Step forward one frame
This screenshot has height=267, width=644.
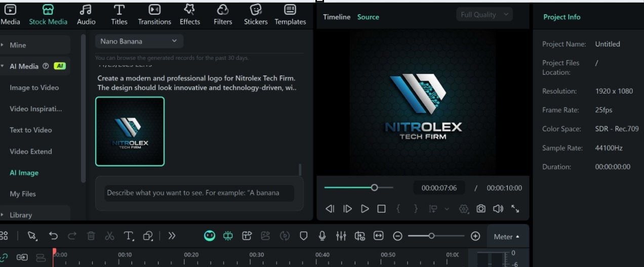(347, 209)
